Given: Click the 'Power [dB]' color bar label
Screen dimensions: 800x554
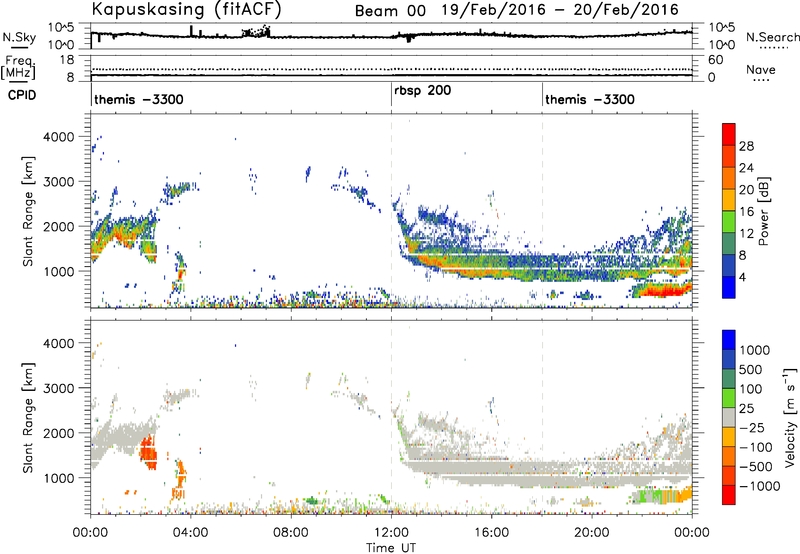Looking at the screenshot, I should [x=764, y=211].
